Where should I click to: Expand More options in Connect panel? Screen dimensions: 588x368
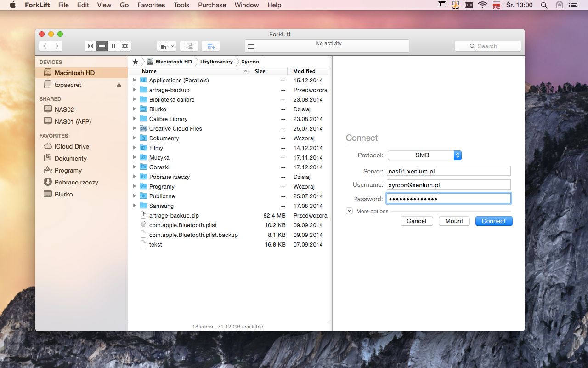tap(349, 211)
